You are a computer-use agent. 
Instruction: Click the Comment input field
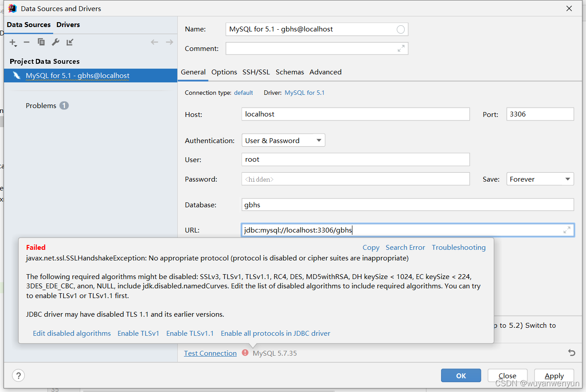click(317, 49)
